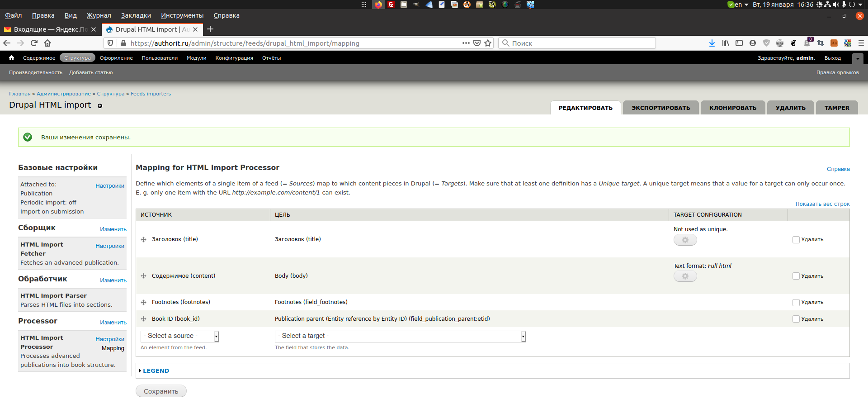Open the browser home page
Viewport: 868px width, 404px height.
[47, 43]
